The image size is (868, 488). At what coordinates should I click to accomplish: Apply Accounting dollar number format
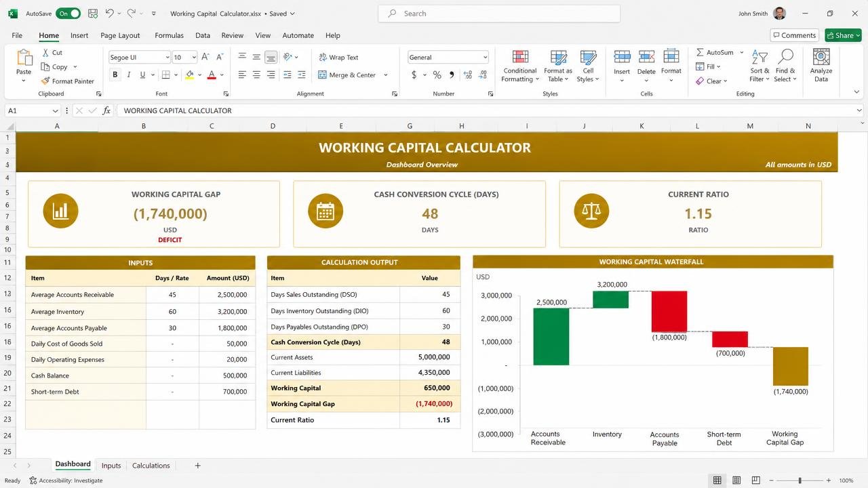pos(414,75)
